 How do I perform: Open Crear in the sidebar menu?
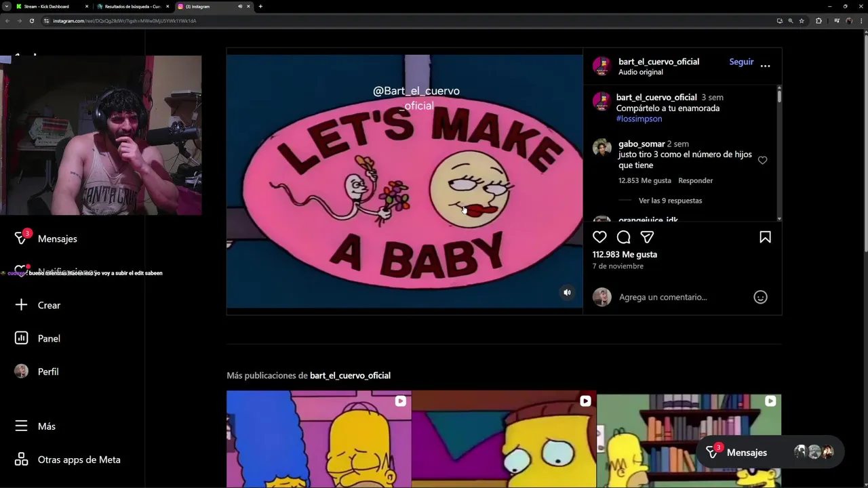49,305
